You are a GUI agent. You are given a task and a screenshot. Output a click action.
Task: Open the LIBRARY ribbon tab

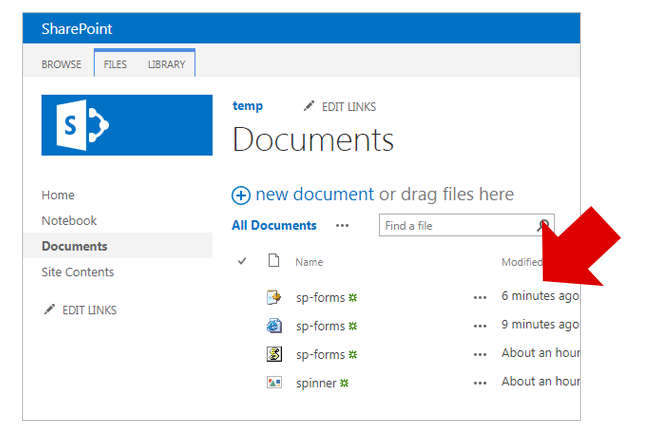pos(166,64)
